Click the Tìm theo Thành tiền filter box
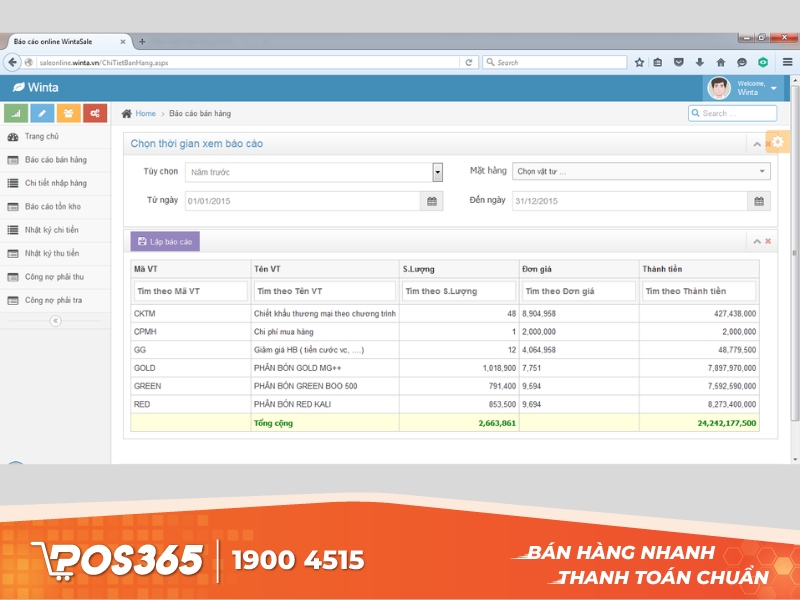800x600 pixels. (699, 291)
